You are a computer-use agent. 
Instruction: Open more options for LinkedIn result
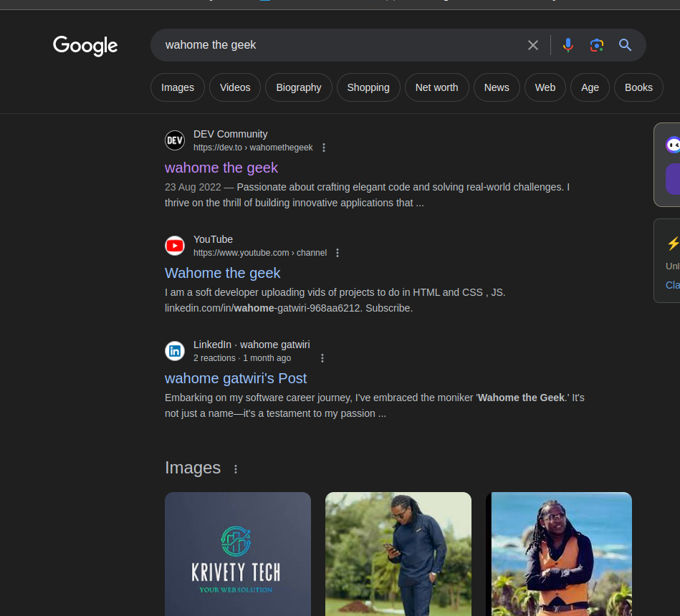pyautogui.click(x=322, y=358)
